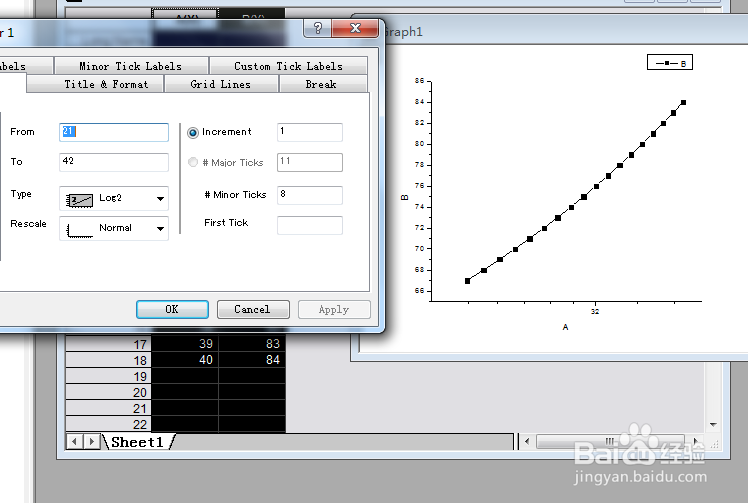Select worksheet row header 20
This screenshot has height=503, width=748.
108,392
